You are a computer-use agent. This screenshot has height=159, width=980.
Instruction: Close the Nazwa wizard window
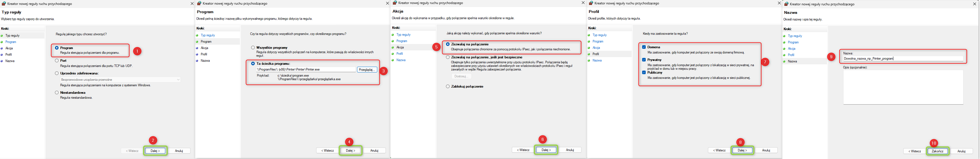(974, 4)
